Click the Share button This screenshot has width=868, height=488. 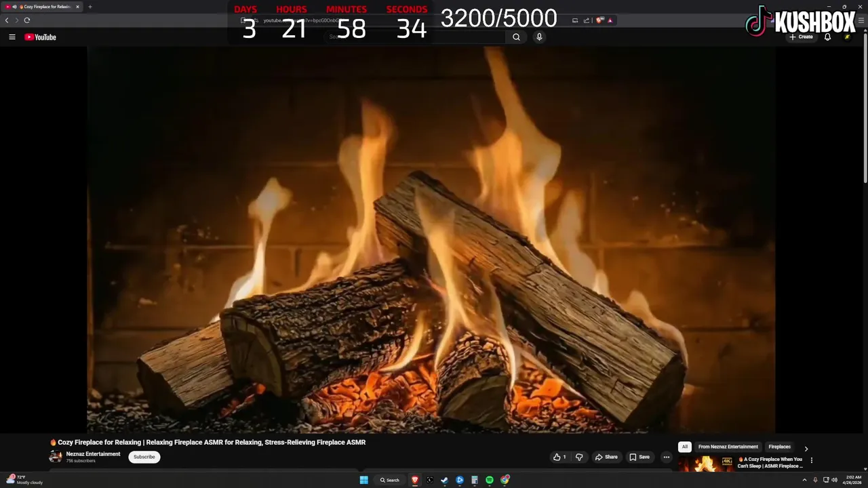click(606, 457)
